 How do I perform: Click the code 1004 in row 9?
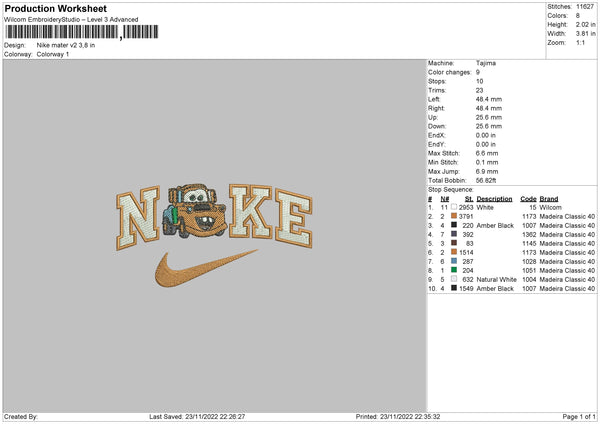point(529,279)
